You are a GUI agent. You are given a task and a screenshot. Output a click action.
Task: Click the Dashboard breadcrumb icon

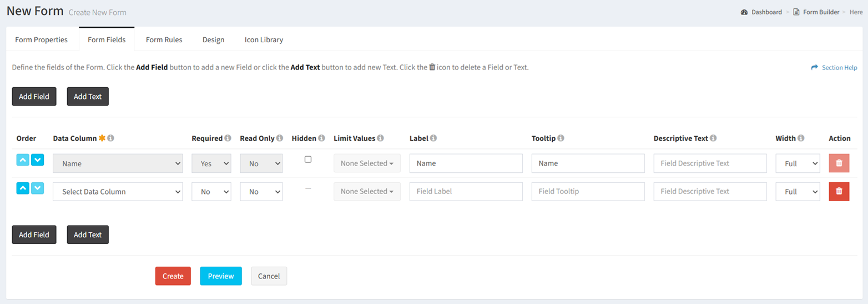tap(744, 12)
